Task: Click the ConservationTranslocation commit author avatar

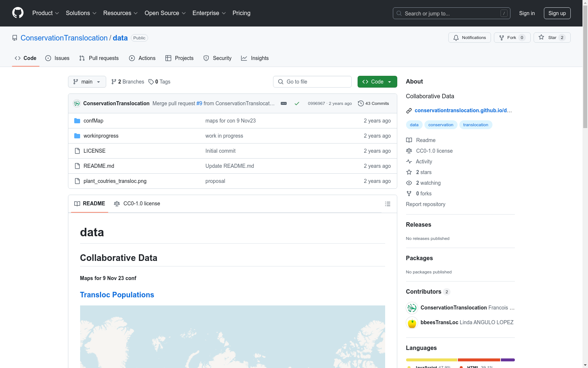Action: point(77,103)
